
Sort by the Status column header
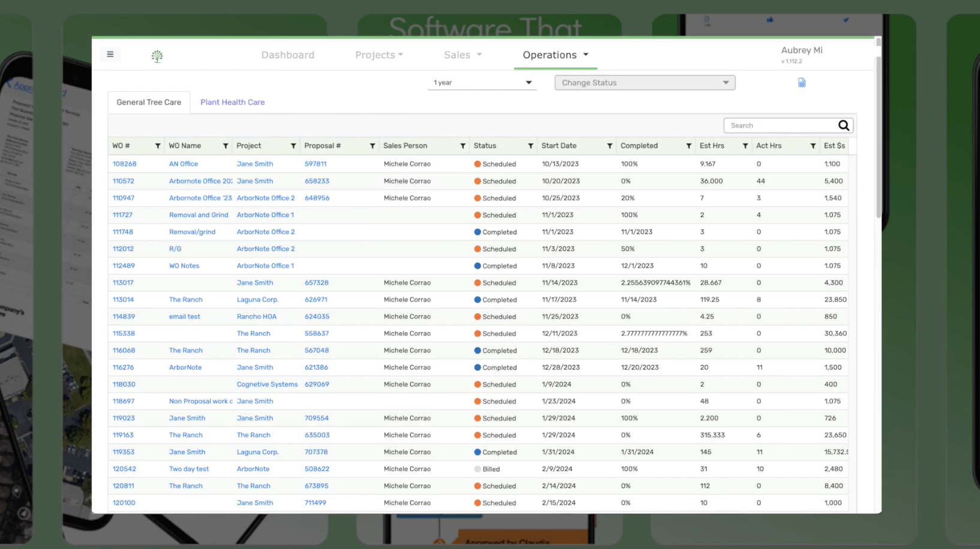485,146
